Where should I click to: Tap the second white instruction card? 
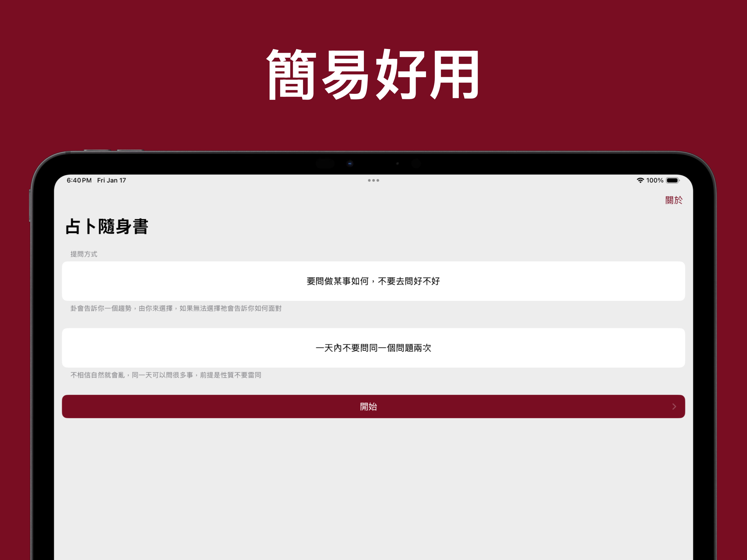coord(374,348)
